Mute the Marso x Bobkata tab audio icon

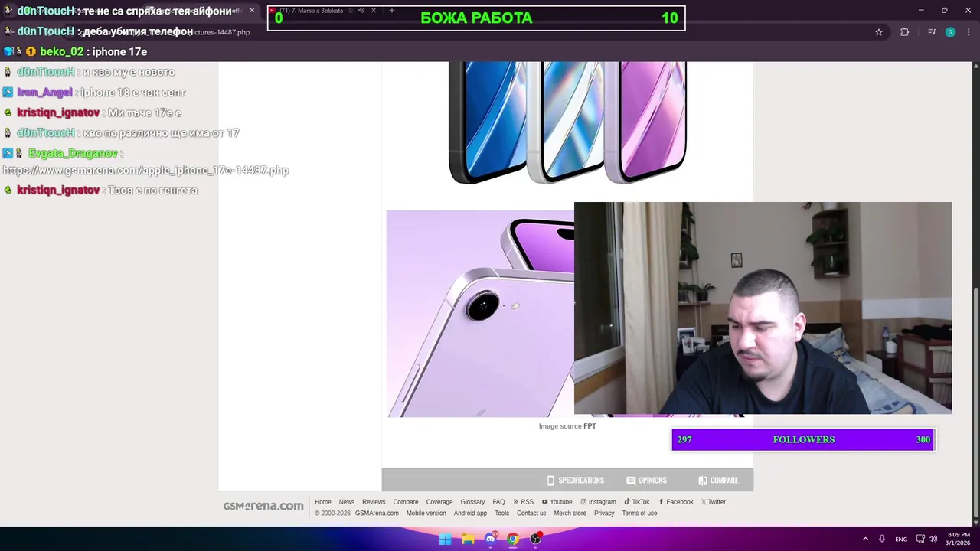click(361, 11)
